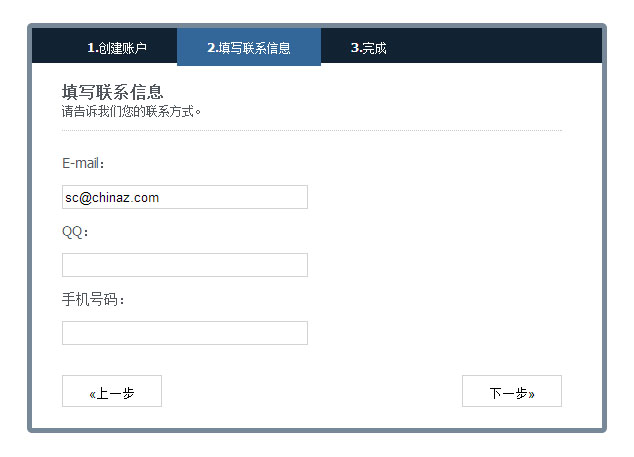Click the dotted divider under the subtitle

point(312,131)
